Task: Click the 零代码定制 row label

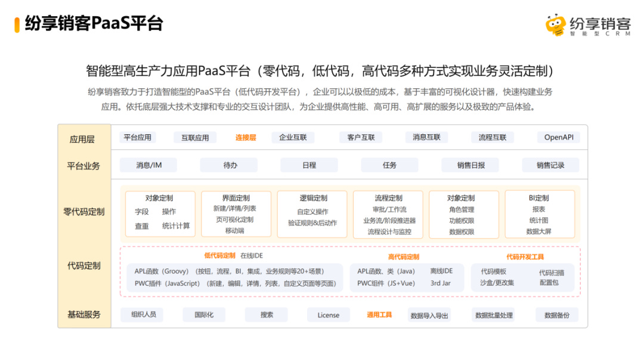Action: 84,212
